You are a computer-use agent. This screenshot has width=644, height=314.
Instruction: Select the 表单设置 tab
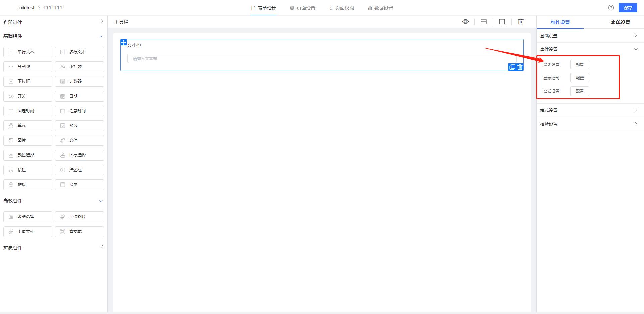pos(620,22)
